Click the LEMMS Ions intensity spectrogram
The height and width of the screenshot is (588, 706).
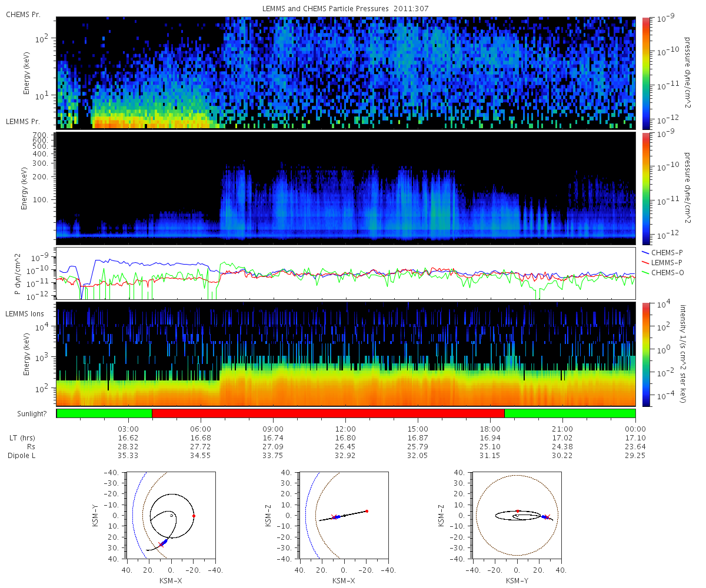[x=346, y=354]
